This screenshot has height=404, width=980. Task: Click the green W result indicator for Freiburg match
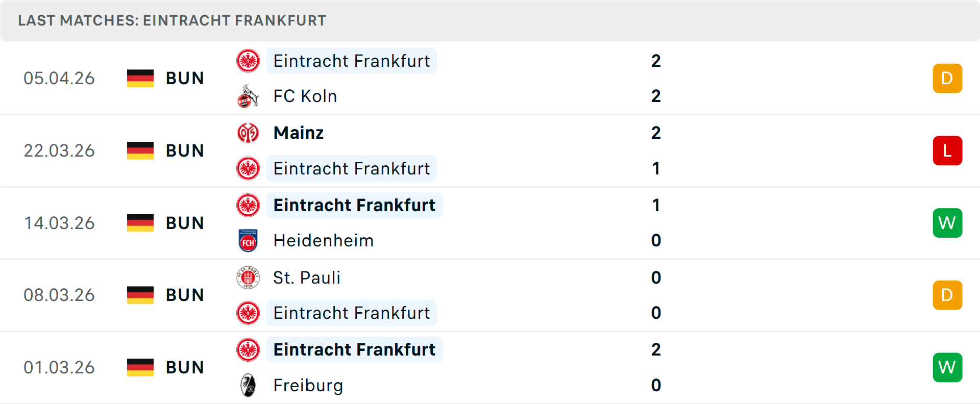[x=947, y=367]
